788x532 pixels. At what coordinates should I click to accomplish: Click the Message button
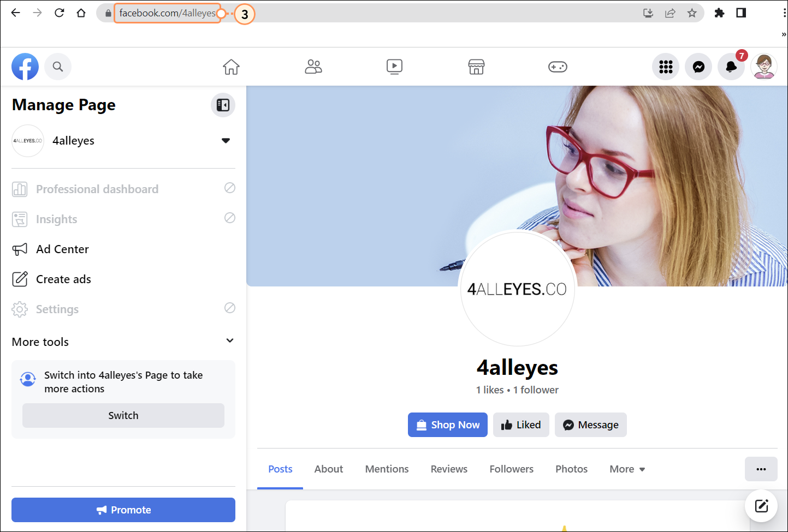pyautogui.click(x=591, y=425)
